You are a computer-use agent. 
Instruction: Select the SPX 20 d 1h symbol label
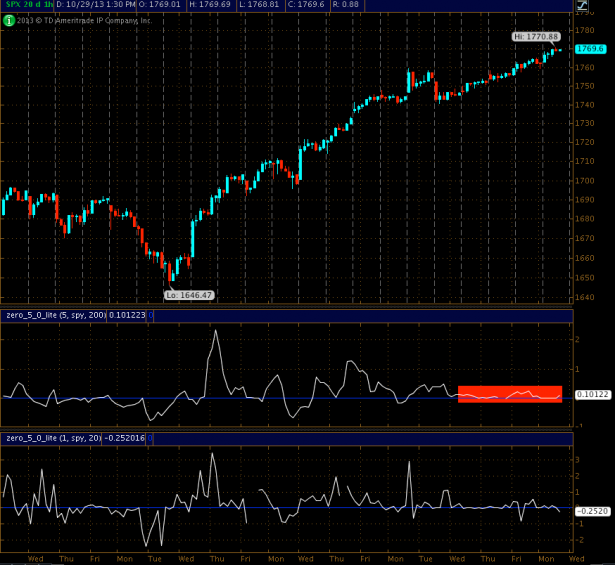[29, 5]
